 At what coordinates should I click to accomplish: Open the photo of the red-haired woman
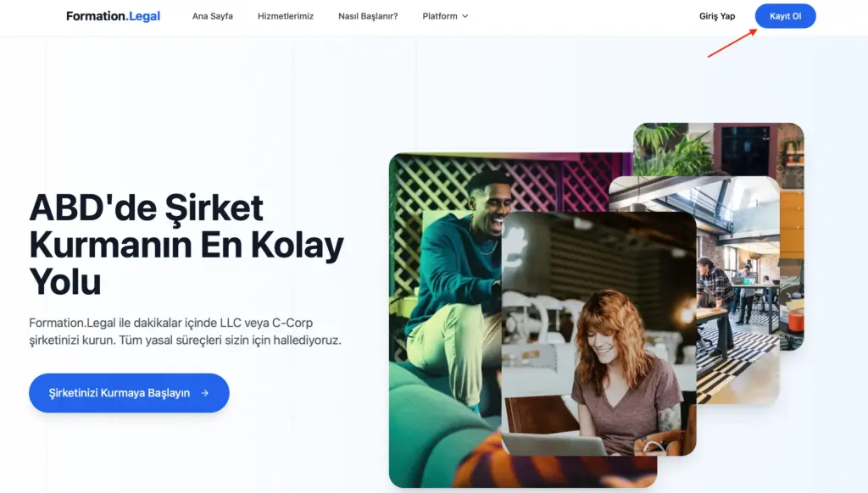[x=598, y=334]
